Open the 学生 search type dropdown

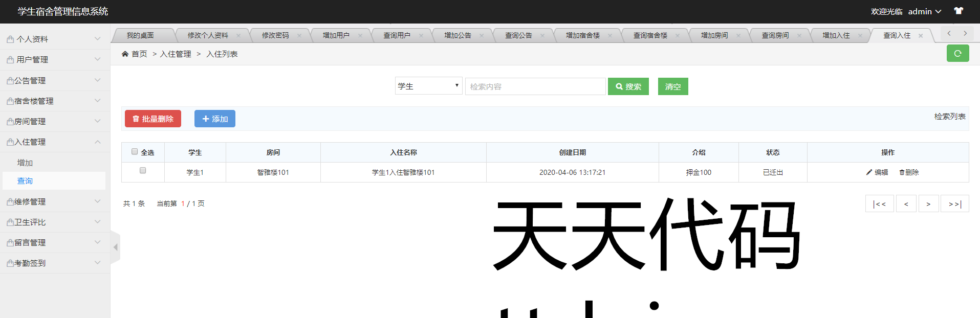click(x=428, y=86)
